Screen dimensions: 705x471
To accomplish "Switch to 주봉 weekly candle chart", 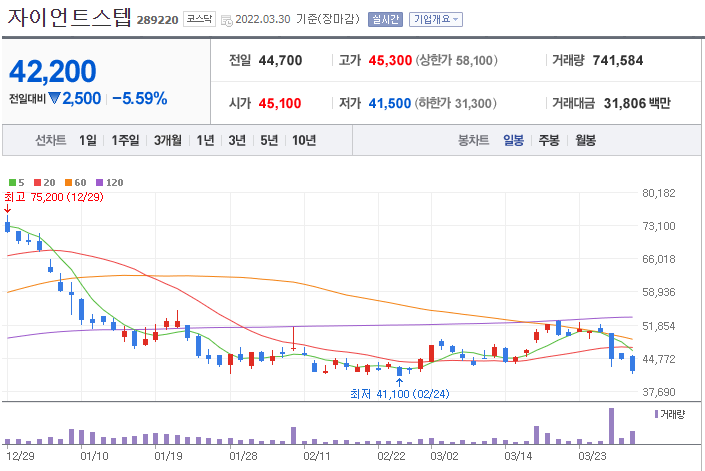I will [x=549, y=140].
